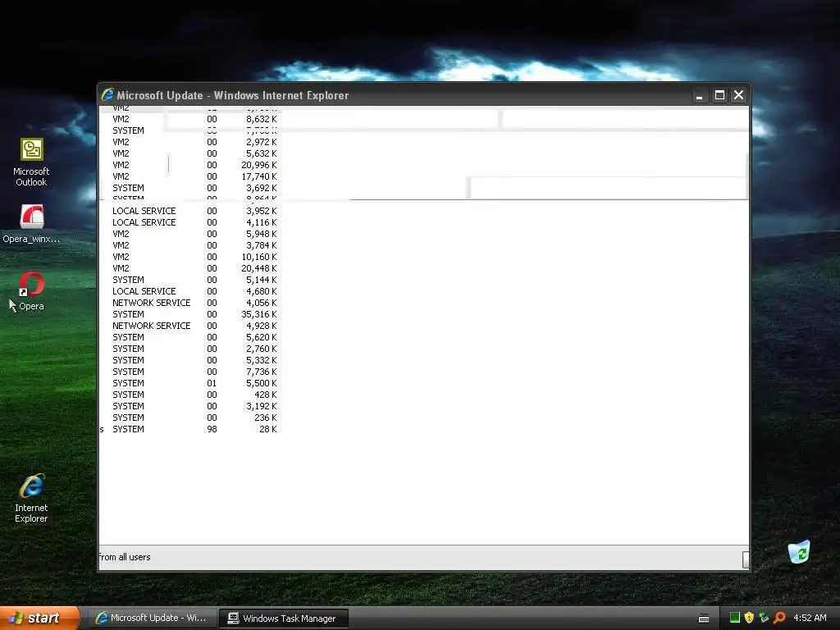Click the keyboard language bar icon
840x630 pixels.
click(x=704, y=619)
